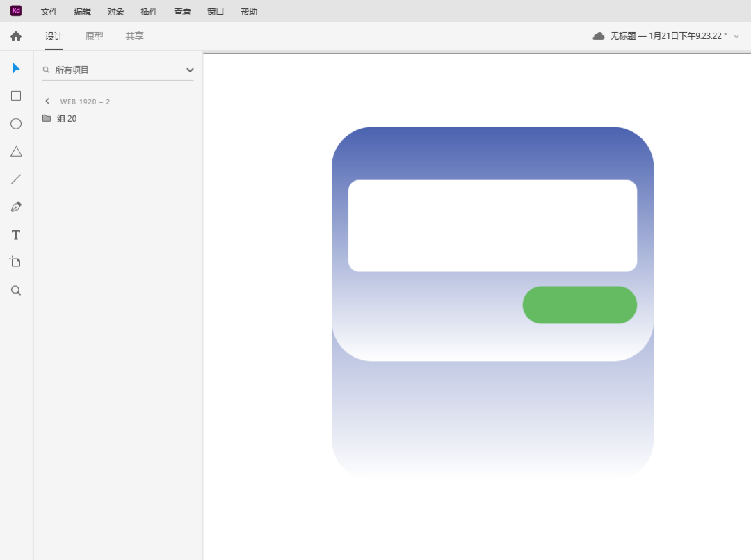Viewport: 751px width, 560px height.
Task: Select the 组 20 layer
Action: pyautogui.click(x=67, y=119)
